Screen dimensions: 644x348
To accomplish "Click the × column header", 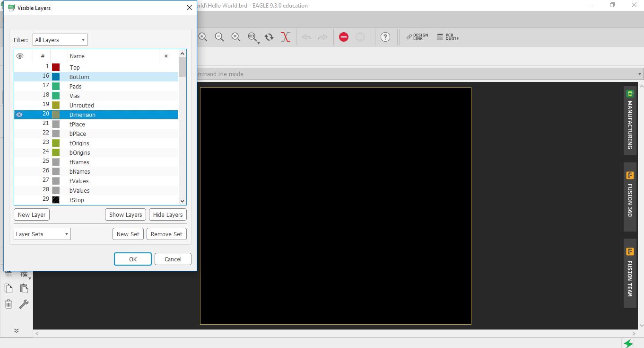I will point(166,56).
